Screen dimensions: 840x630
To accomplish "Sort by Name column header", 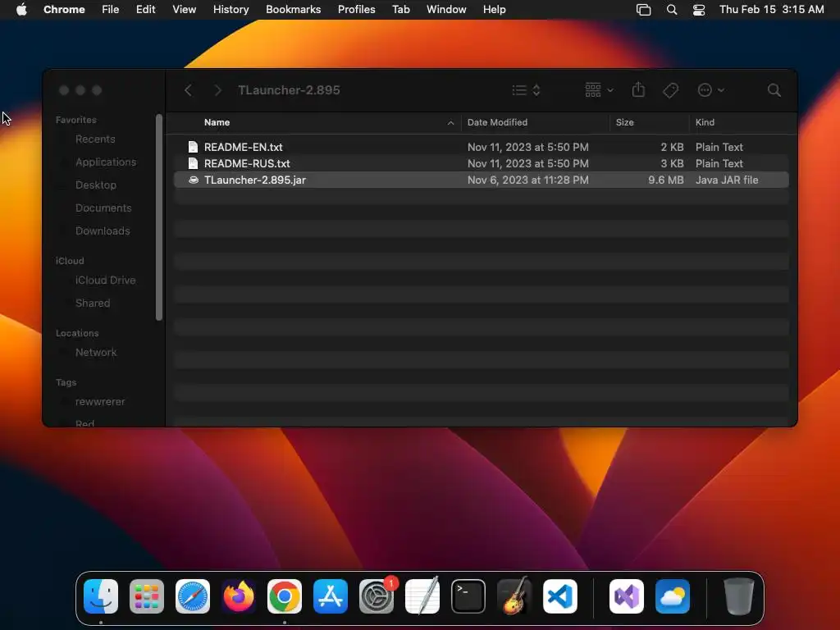I will pos(217,122).
